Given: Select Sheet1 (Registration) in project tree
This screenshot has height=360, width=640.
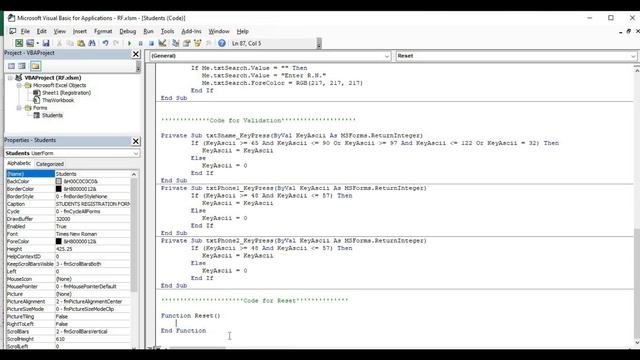Looking at the screenshot, I should tap(66, 93).
